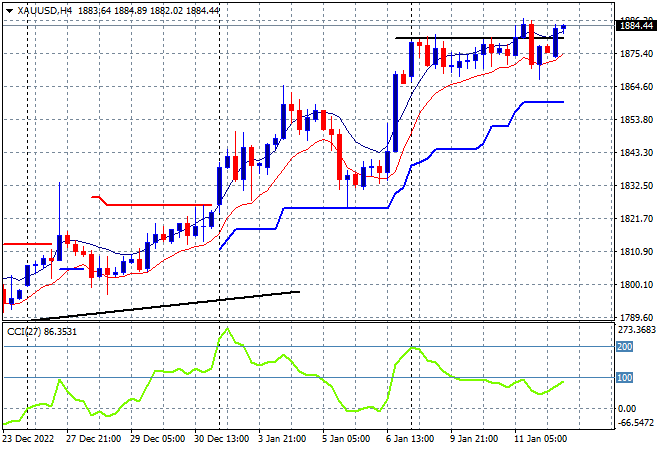Viewport: 660px width, 450px height.
Task: Click the CCI 200 level label
Action: tap(624, 346)
